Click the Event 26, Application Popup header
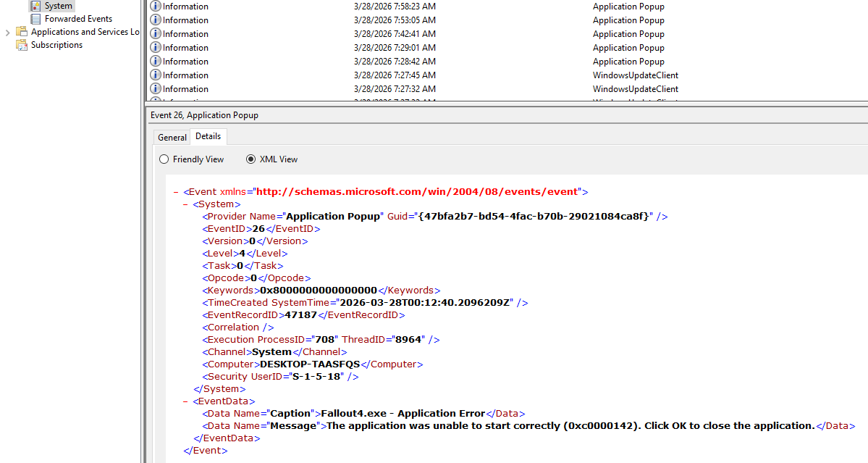 (x=204, y=115)
